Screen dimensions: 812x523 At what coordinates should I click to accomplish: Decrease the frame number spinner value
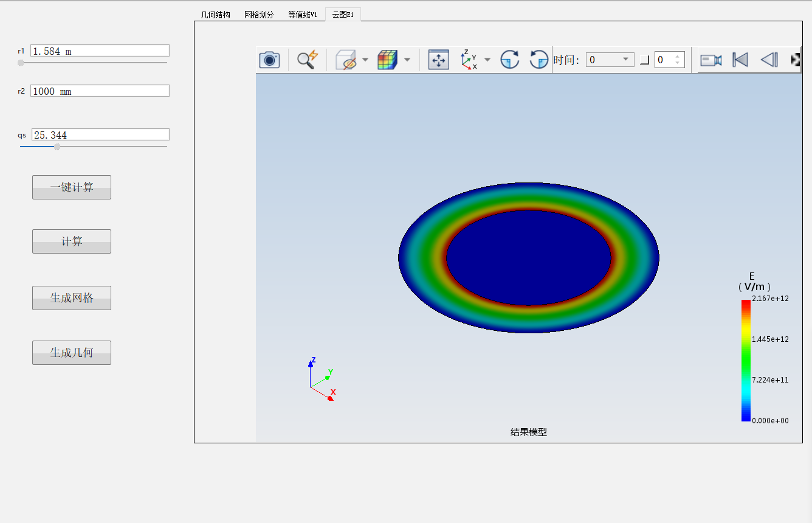(x=678, y=63)
